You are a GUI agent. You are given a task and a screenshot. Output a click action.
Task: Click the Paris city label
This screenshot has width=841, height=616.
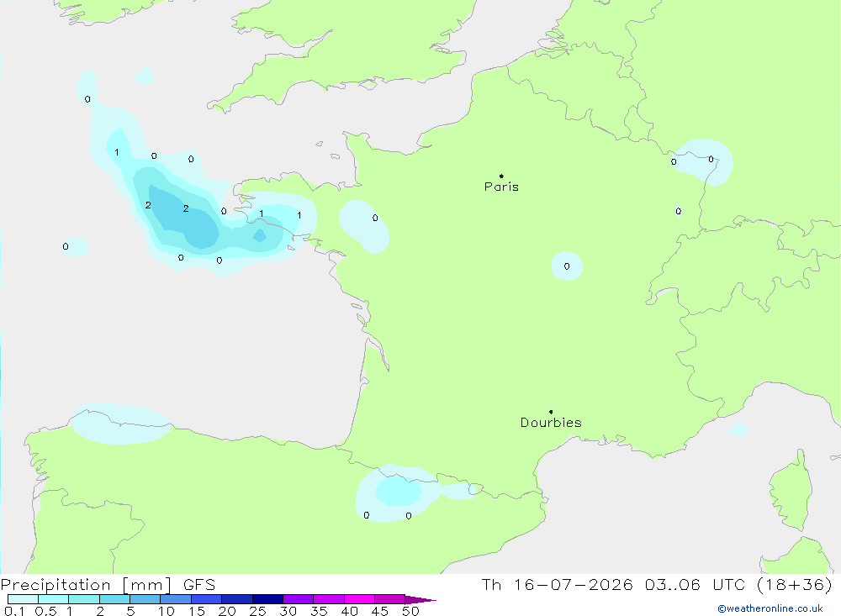coord(501,187)
